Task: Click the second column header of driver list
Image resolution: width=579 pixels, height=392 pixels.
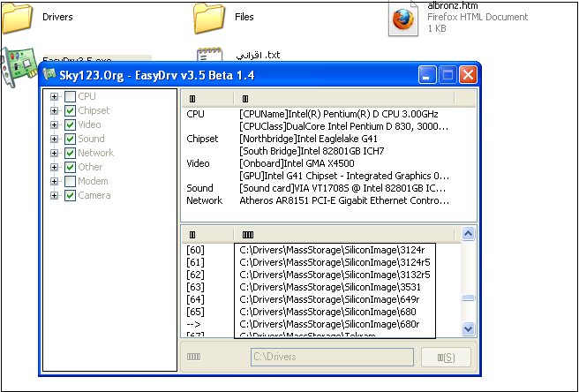Action: [x=344, y=234]
